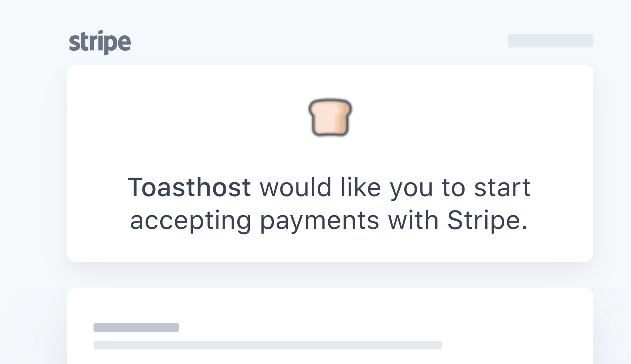Click the letter "p" of stripe logo
This screenshot has width=631, height=364.
tap(109, 45)
